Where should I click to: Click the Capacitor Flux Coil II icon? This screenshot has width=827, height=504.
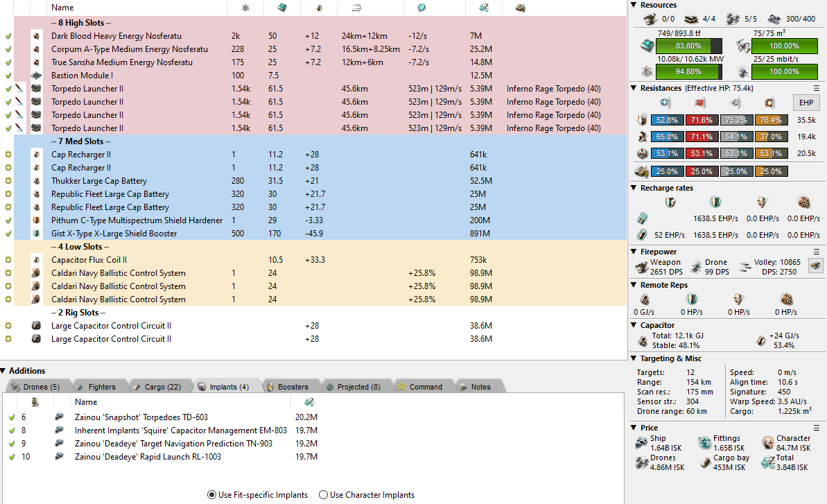[37, 260]
